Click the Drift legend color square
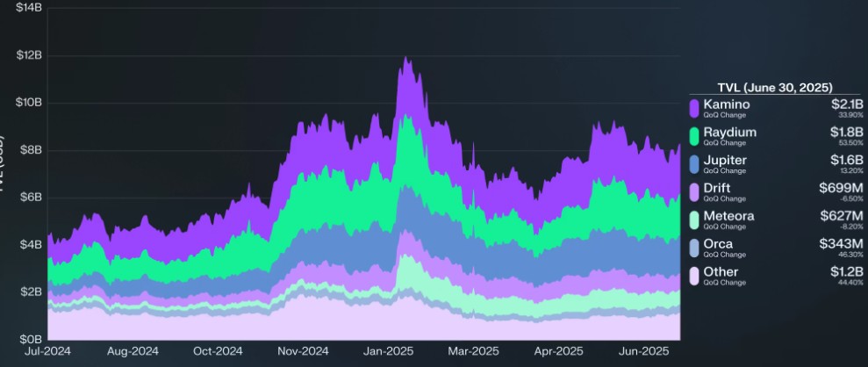868x367 pixels. click(694, 192)
